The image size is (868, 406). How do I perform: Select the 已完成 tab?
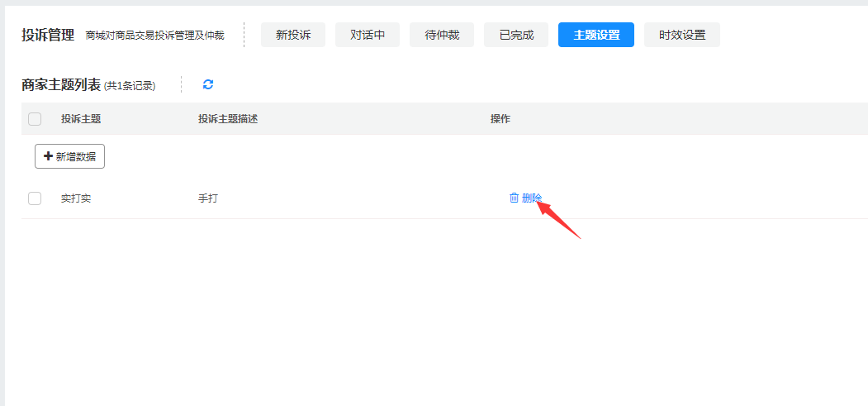pyautogui.click(x=516, y=35)
